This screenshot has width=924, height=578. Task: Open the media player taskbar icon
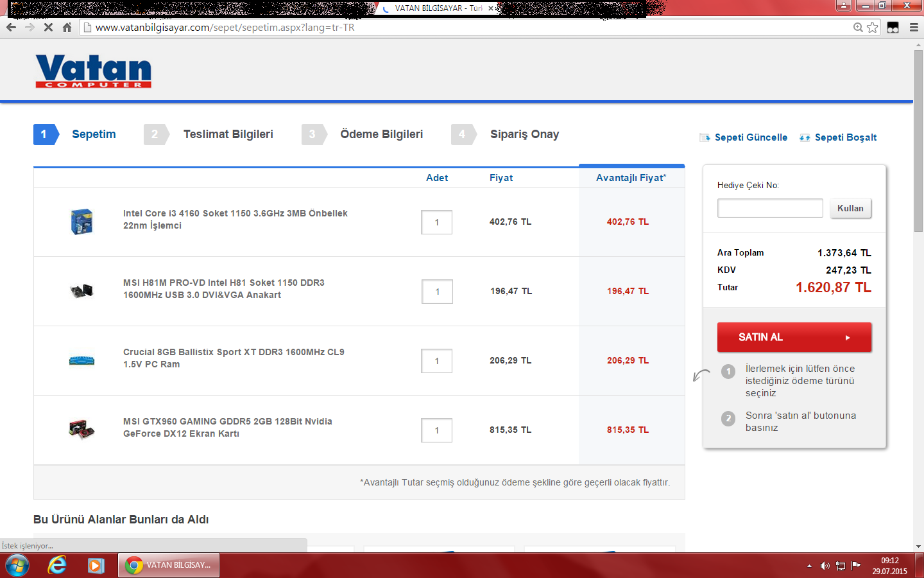[x=96, y=565]
